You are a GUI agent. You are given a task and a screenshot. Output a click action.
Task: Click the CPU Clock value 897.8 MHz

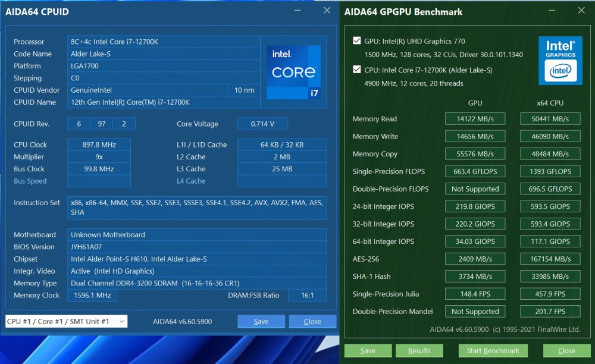99,145
